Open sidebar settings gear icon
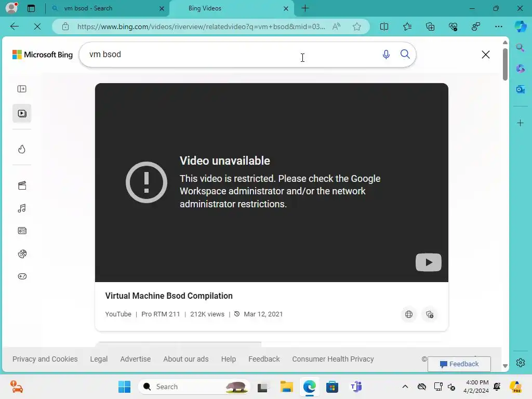The width and height of the screenshot is (532, 399). (x=520, y=363)
